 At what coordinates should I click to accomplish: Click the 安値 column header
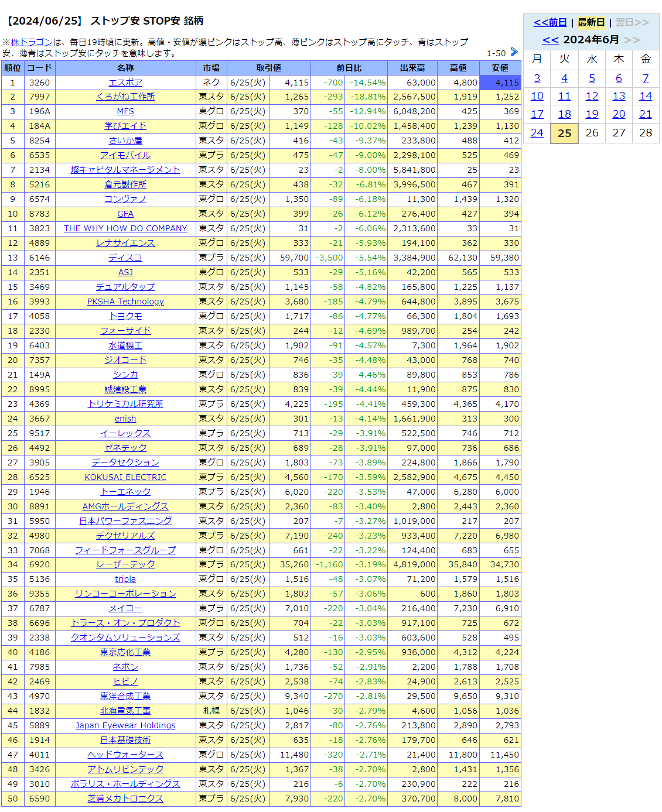(500, 68)
